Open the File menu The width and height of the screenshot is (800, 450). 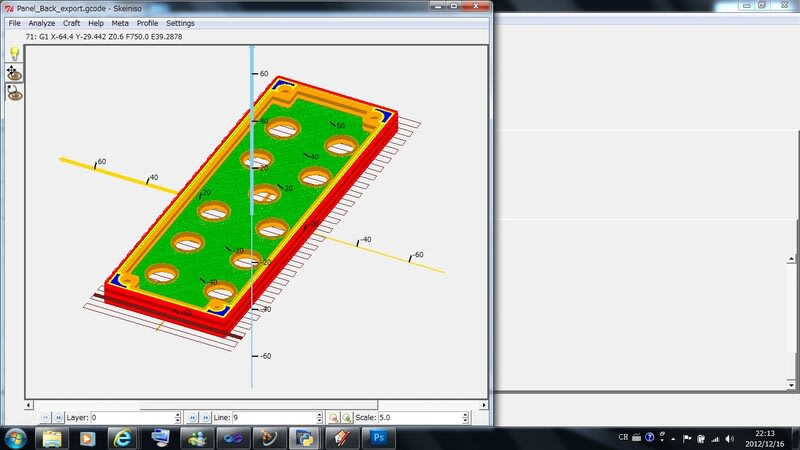point(14,23)
